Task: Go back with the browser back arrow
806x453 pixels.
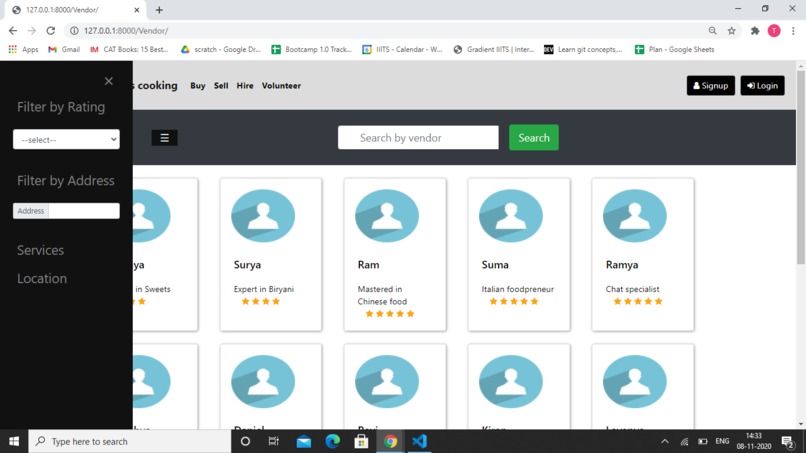Action: tap(13, 31)
